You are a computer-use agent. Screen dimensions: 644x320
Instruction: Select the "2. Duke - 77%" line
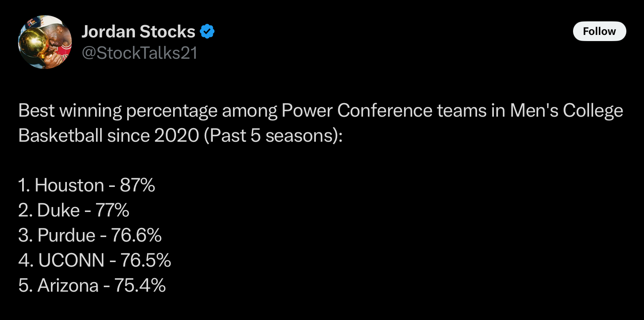pyautogui.click(x=74, y=210)
